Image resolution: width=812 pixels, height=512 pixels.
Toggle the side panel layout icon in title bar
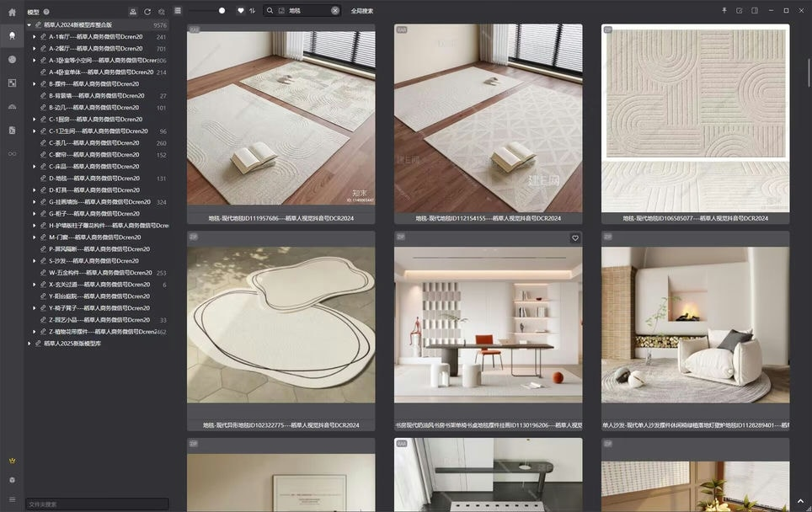[x=755, y=11]
